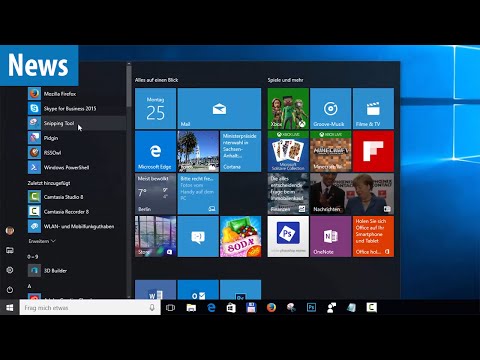Launch Skype for Business 2015
Image resolution: width=480 pixels, height=360 pixels.
(x=77, y=109)
